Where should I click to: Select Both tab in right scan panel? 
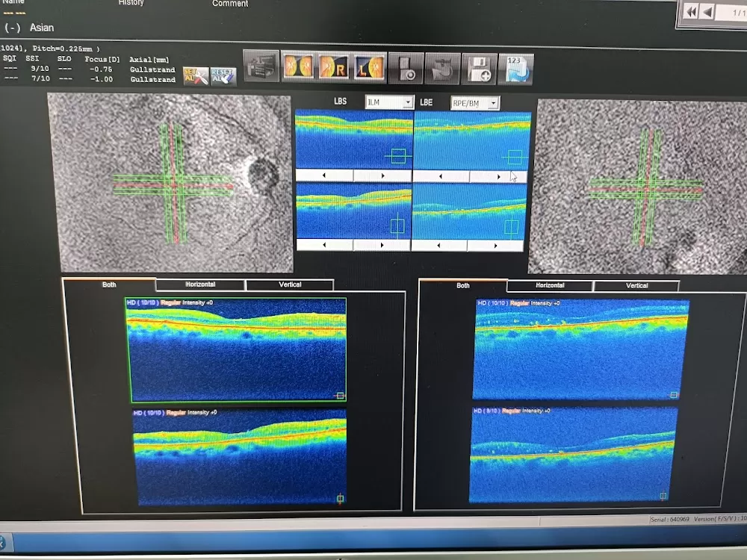pos(463,286)
